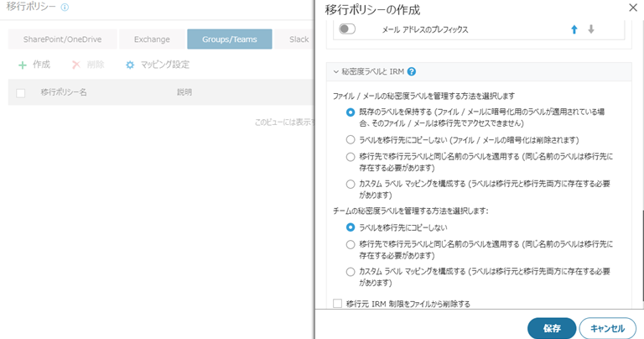The image size is (644, 339).
Task: Open マッピング設定 via the gear icon
Action: tap(130, 65)
